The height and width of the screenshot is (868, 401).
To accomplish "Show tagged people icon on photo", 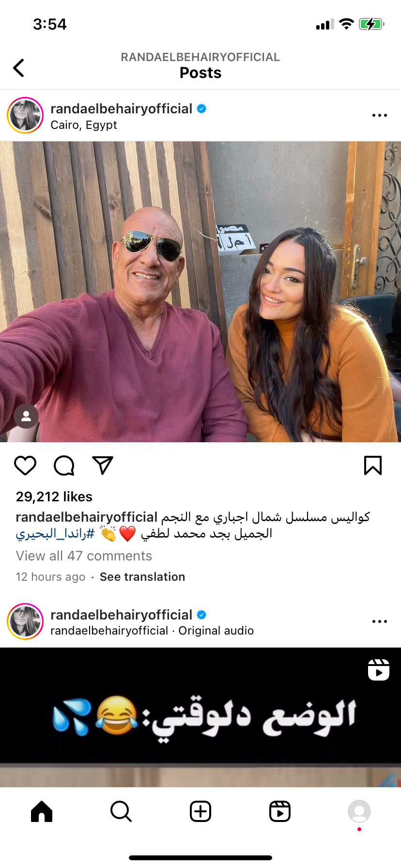I will pyautogui.click(x=26, y=416).
